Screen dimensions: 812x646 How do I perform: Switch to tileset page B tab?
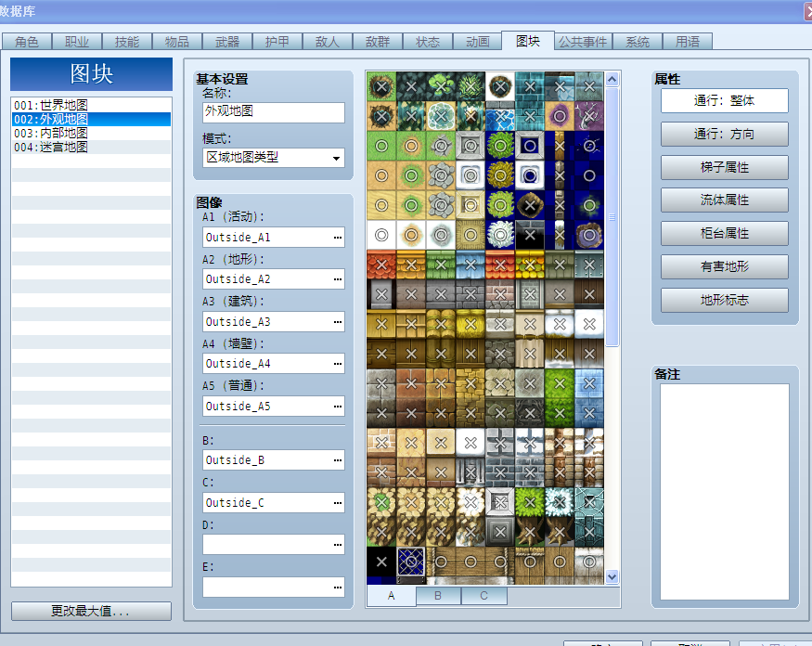438,596
